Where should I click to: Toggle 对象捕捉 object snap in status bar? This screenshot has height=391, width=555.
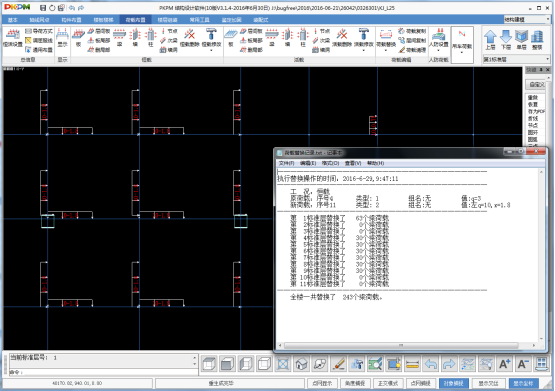pos(454,383)
